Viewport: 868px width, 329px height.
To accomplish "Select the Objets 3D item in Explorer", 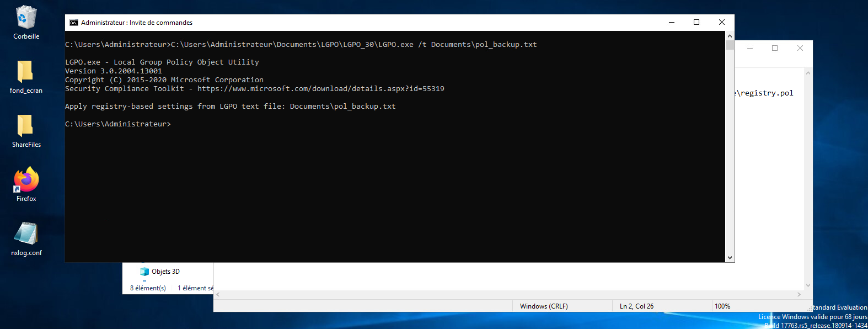I will pyautogui.click(x=165, y=272).
